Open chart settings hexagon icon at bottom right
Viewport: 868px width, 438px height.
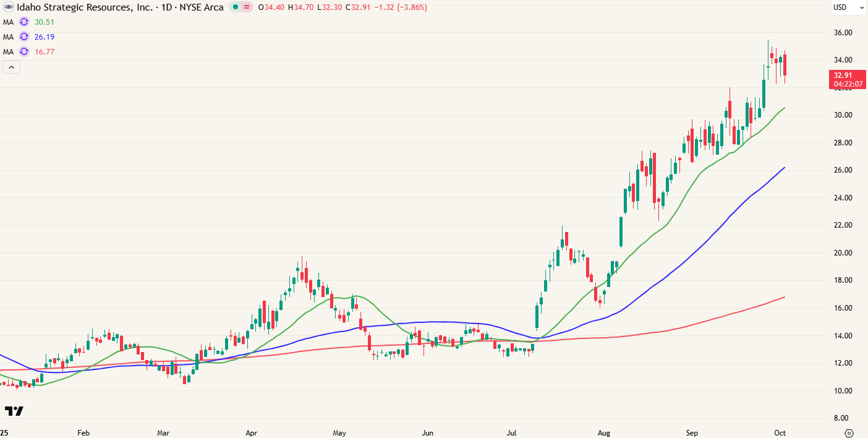click(849, 432)
